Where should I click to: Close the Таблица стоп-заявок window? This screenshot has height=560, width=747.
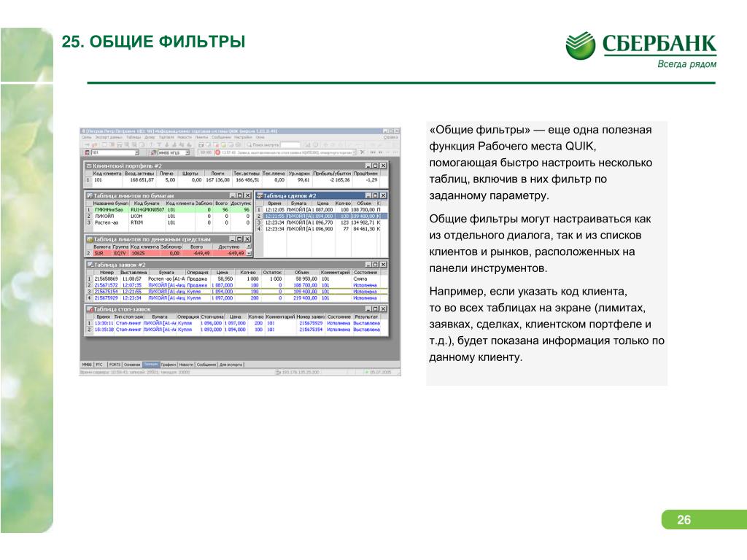click(383, 308)
